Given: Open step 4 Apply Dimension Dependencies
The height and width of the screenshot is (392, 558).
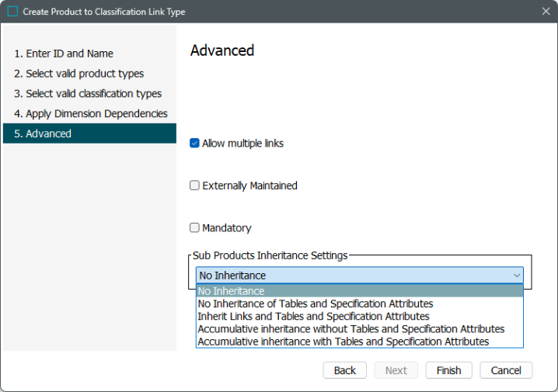Looking at the screenshot, I should [x=89, y=114].
